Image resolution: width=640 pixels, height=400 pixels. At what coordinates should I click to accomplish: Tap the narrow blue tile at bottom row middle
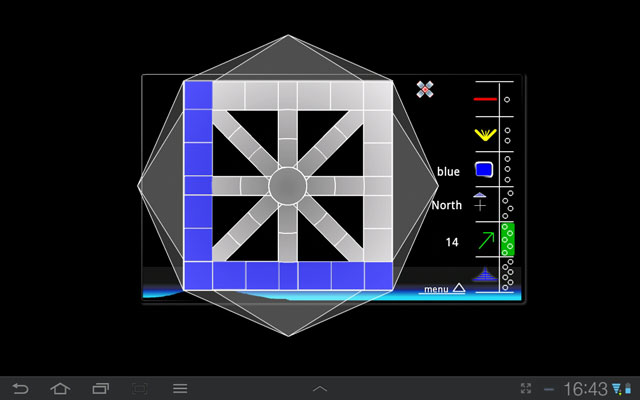[288, 276]
